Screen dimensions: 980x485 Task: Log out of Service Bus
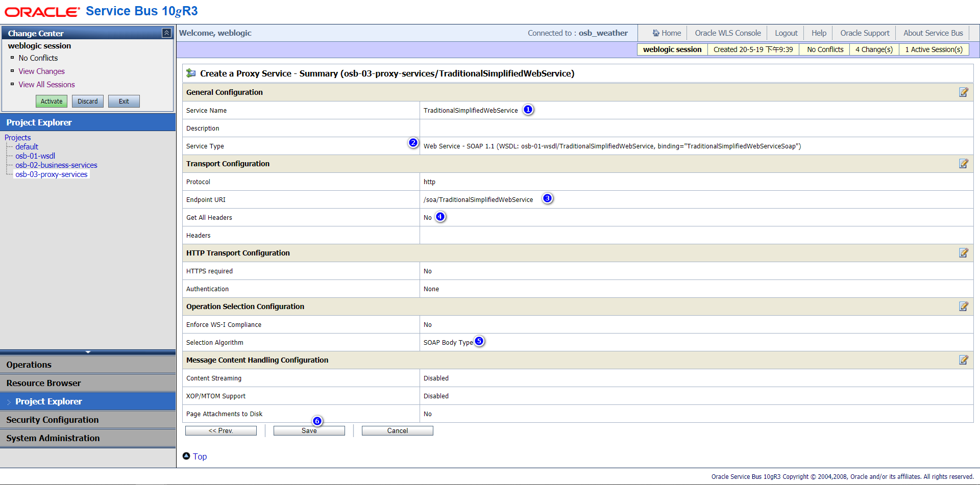tap(786, 33)
